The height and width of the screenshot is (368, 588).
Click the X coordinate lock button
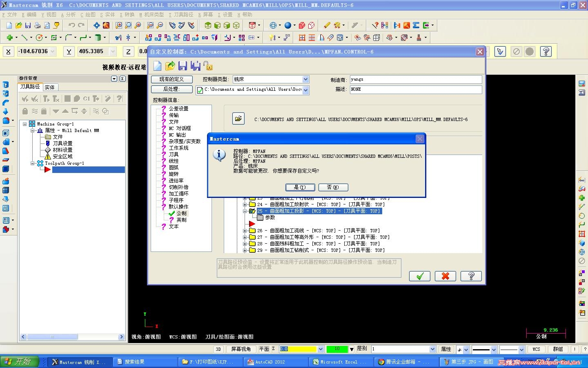[8, 52]
